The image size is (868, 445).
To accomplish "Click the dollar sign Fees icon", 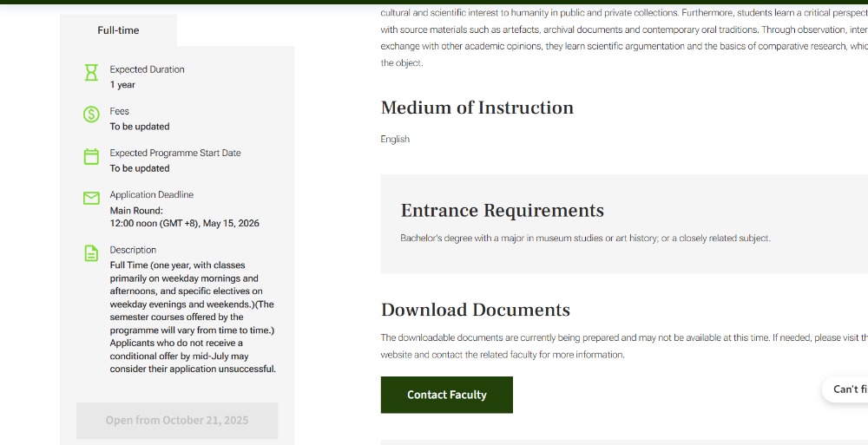I will 91,115.
